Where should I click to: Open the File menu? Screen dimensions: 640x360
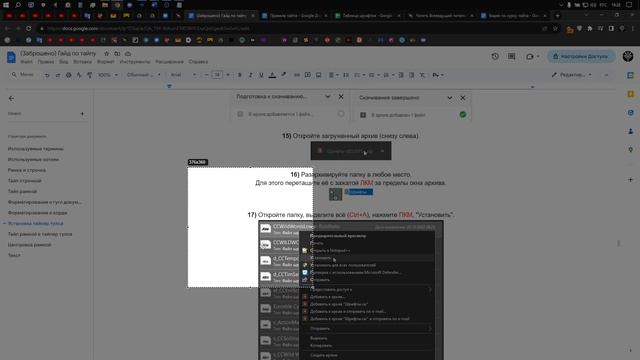click(x=26, y=62)
